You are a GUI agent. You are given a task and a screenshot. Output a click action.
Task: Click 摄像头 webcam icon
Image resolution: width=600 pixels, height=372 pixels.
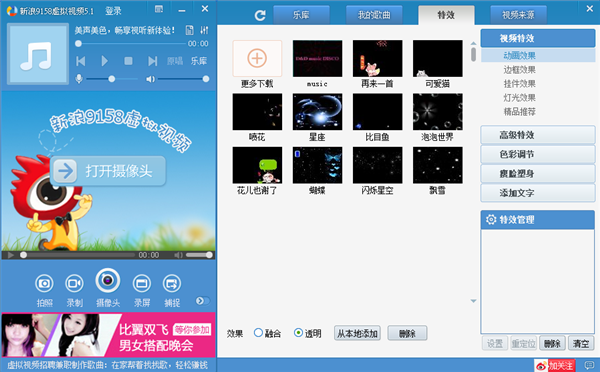[x=108, y=281]
